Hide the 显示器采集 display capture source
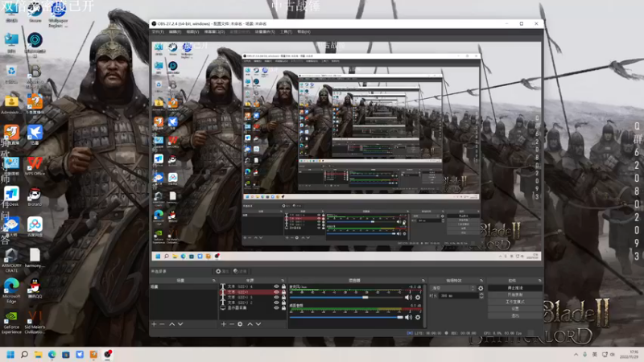This screenshot has height=362, width=644. point(276,308)
